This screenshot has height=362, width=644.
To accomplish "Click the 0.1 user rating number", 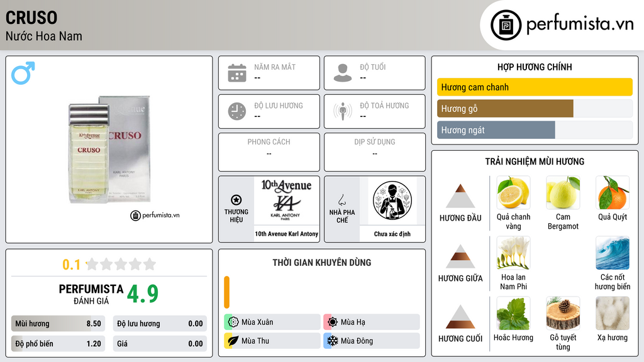I will [x=71, y=265].
